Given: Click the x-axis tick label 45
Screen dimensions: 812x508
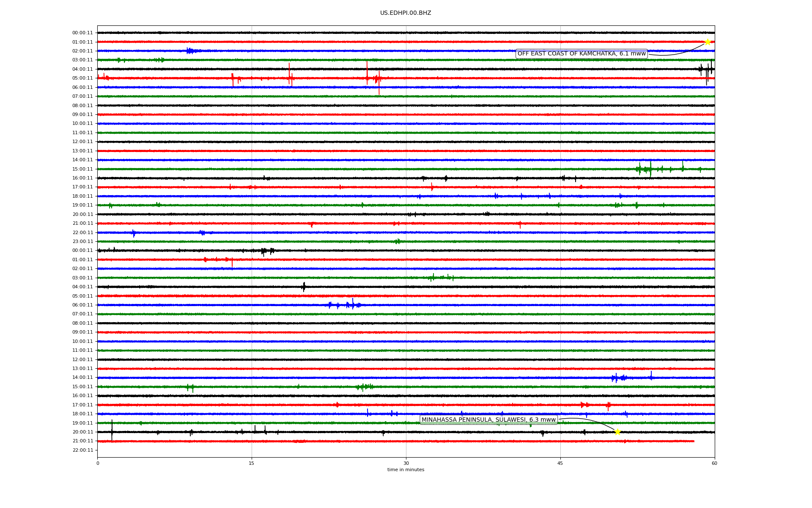Looking at the screenshot, I should 560,463.
